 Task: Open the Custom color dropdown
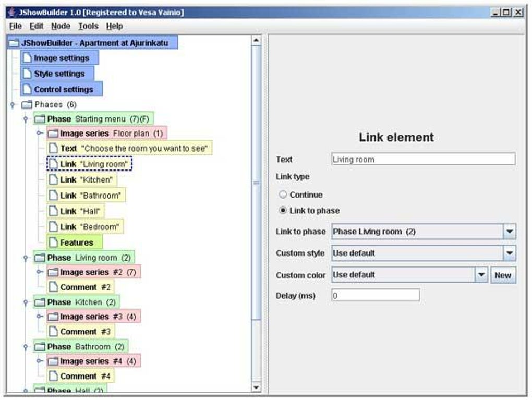(481, 275)
